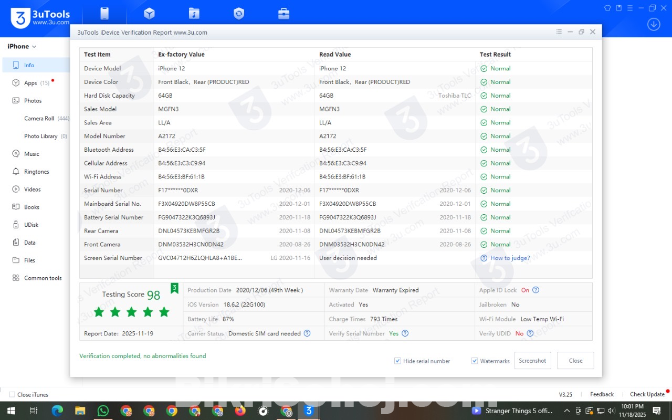
Task: Go to Videos in the sidebar
Action: click(x=32, y=189)
